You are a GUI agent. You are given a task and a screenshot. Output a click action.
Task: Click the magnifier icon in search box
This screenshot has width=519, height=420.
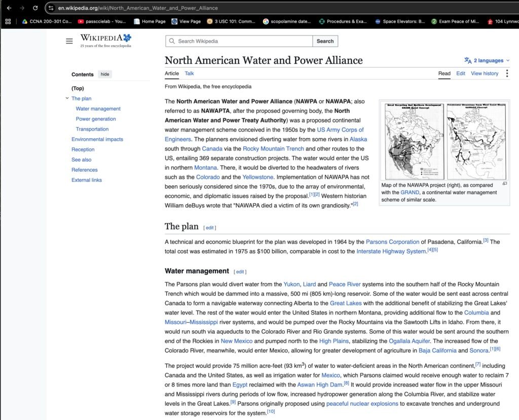point(172,41)
